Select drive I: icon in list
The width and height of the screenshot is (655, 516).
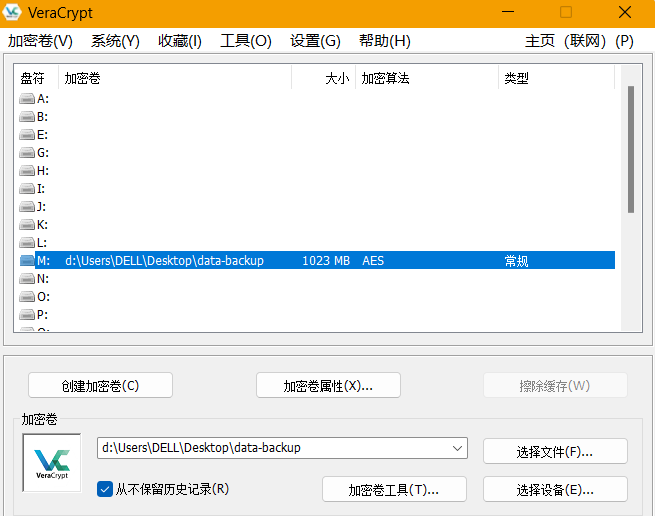(x=27, y=189)
